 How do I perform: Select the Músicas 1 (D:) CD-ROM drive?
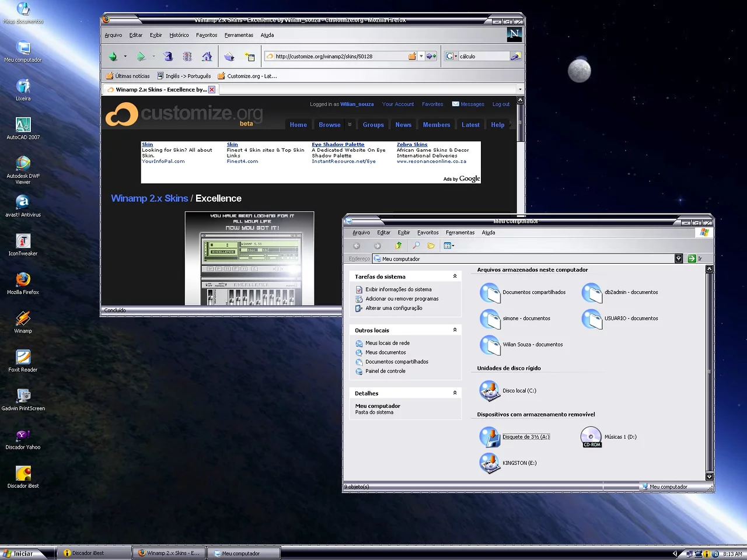point(591,437)
